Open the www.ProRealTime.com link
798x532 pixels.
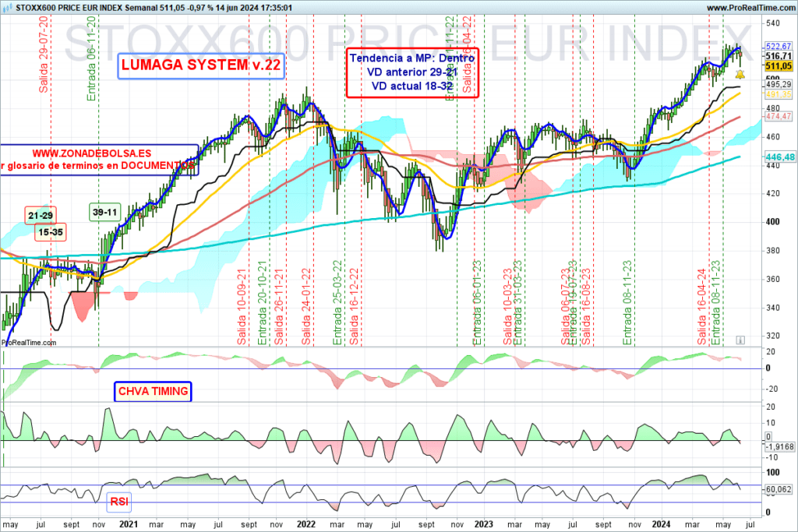tap(750, 8)
